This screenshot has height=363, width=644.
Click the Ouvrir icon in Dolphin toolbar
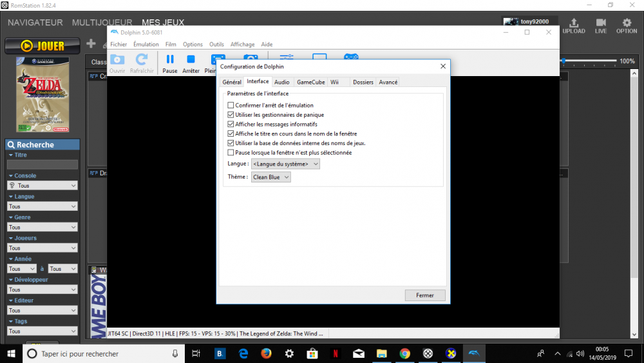click(x=117, y=60)
